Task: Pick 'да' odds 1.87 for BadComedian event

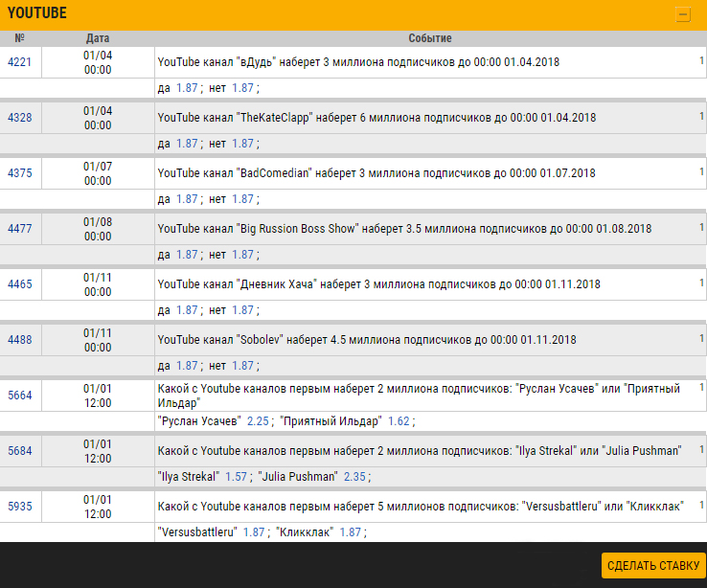Action: click(187, 199)
